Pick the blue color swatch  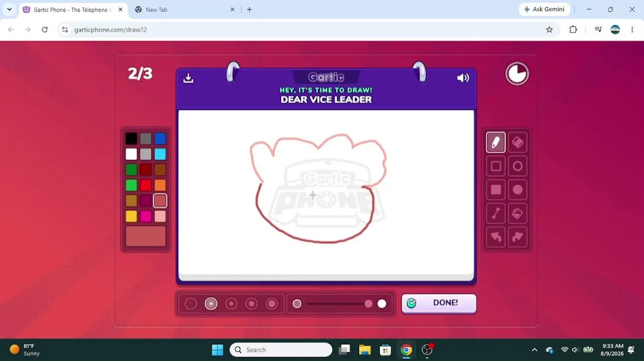point(160,139)
